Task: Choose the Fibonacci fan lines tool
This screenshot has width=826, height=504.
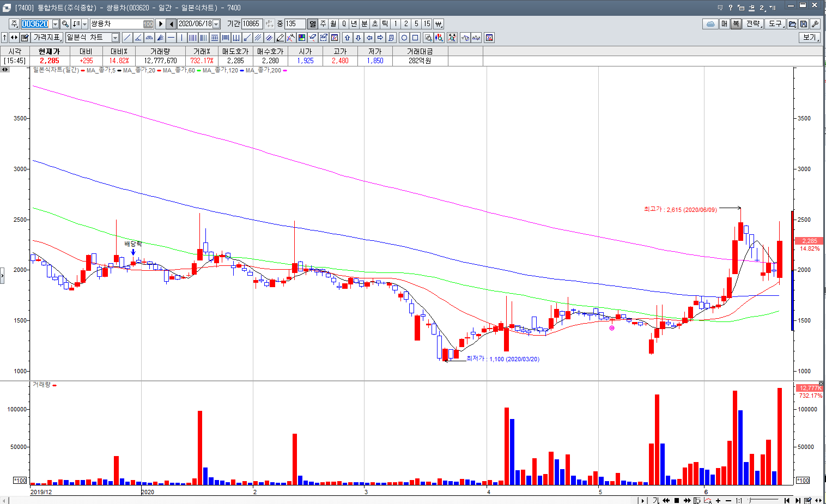Action: (160, 38)
